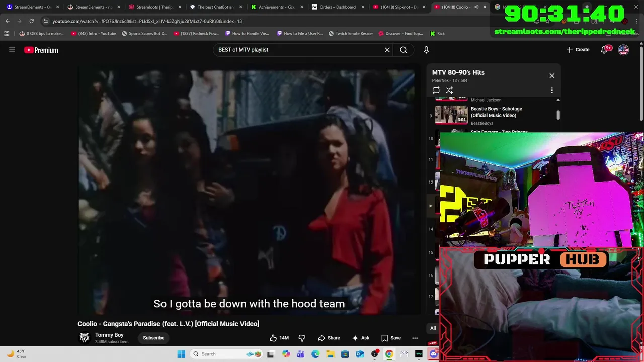Click the Create button

click(x=578, y=50)
